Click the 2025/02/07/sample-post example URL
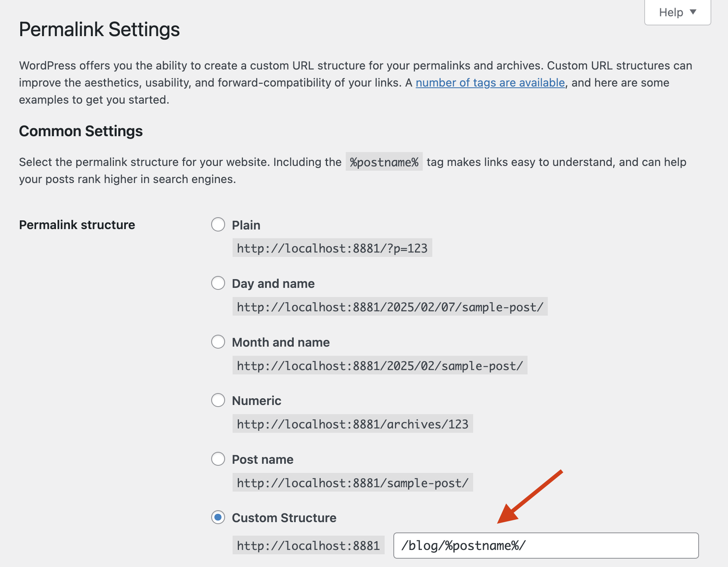The width and height of the screenshot is (728, 567). click(390, 307)
